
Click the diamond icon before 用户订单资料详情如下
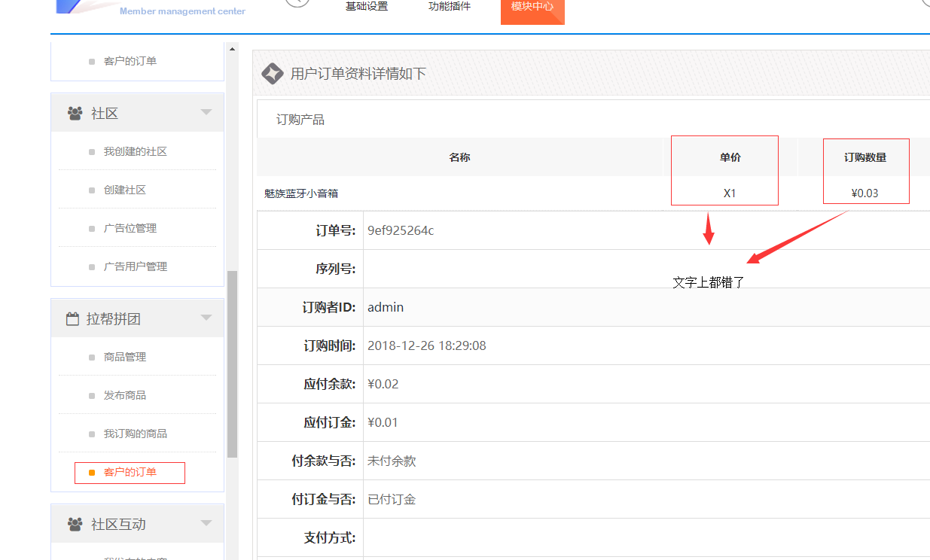tap(271, 73)
